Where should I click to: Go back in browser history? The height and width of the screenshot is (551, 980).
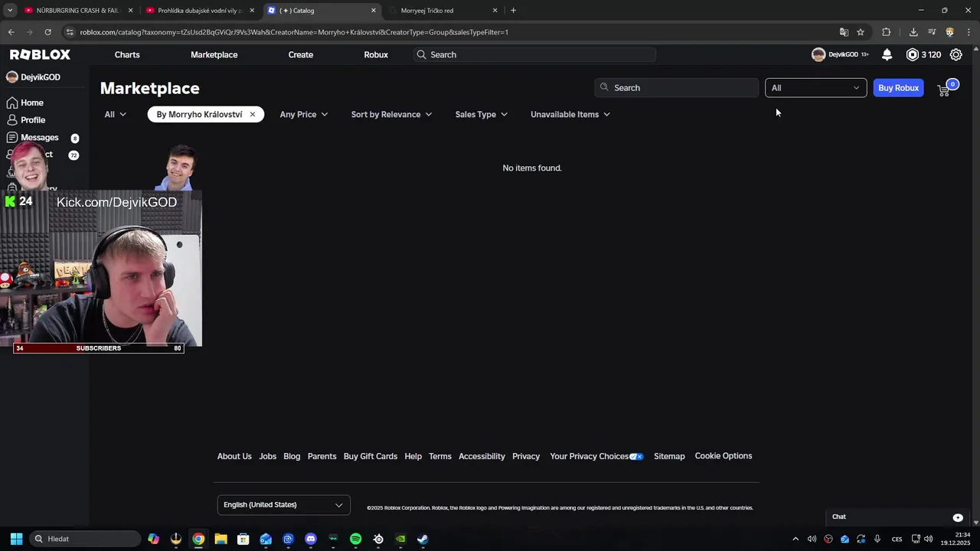11,32
